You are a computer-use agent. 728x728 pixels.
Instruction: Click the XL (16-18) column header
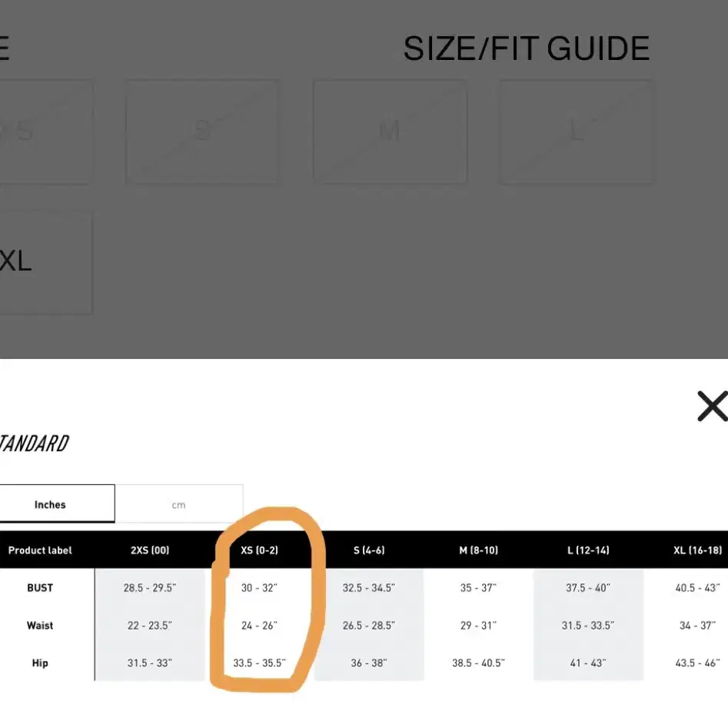pos(697,550)
